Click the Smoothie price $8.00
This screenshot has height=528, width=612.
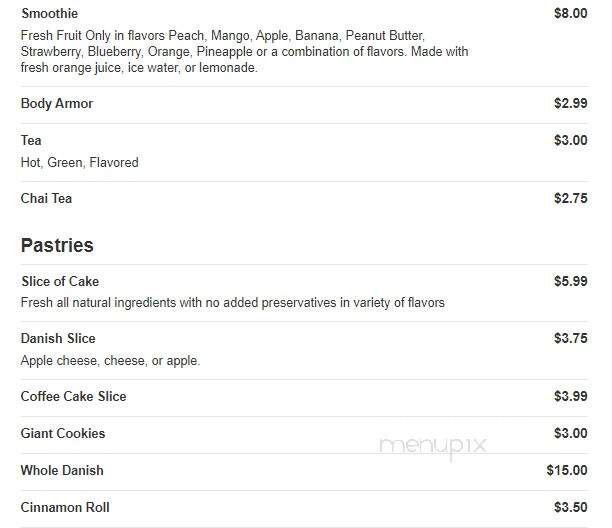(x=571, y=13)
